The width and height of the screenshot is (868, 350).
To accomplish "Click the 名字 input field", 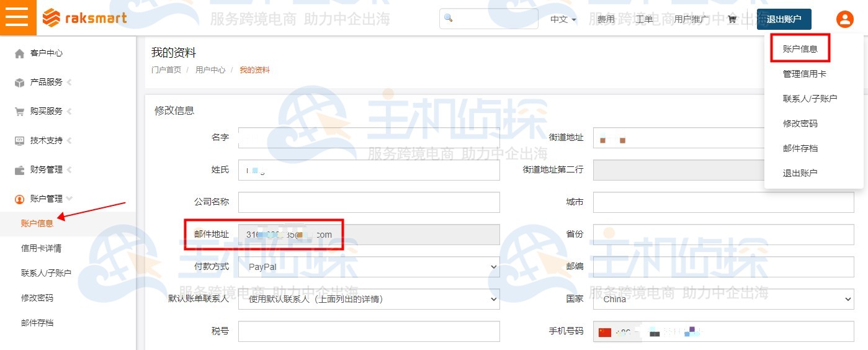I will 369,138.
